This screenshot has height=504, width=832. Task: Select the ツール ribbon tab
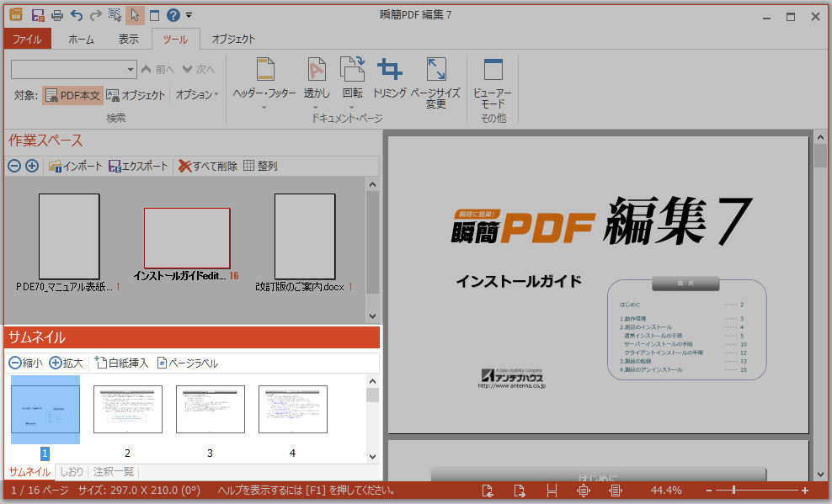click(x=176, y=40)
